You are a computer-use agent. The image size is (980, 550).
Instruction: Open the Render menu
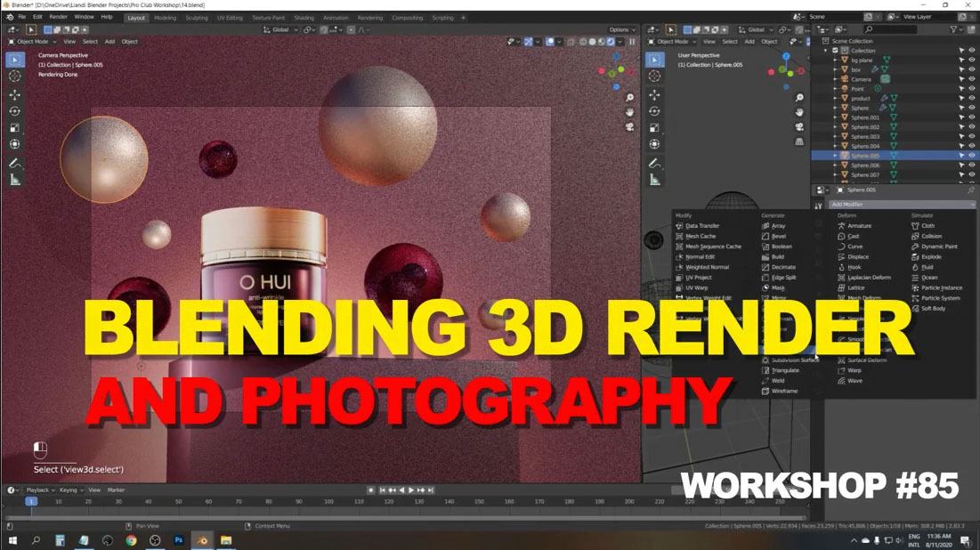[x=58, y=17]
